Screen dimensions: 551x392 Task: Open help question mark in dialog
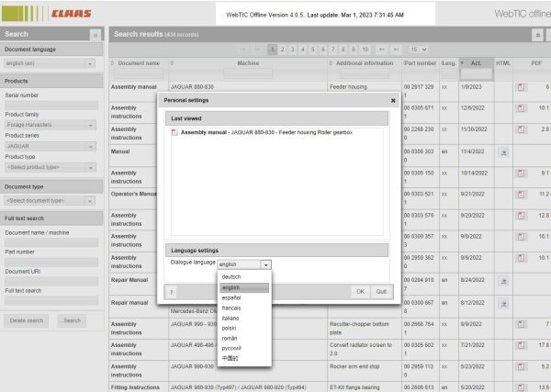pyautogui.click(x=171, y=292)
